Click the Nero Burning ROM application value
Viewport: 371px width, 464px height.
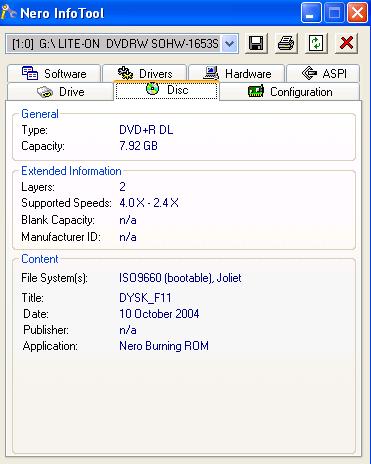pyautogui.click(x=164, y=346)
